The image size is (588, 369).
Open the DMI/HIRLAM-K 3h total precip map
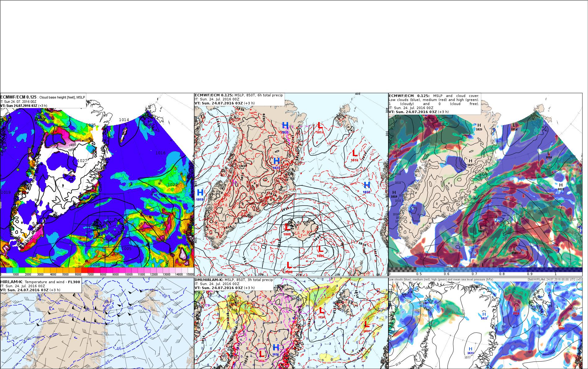pyautogui.click(x=291, y=323)
